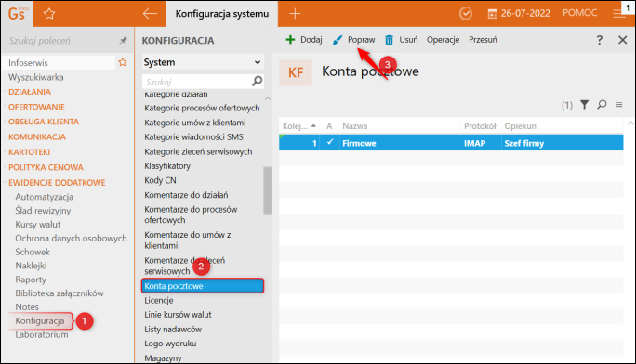Image resolution: width=636 pixels, height=364 pixels.
Task: Select Linie kursów walut
Action: (x=178, y=315)
